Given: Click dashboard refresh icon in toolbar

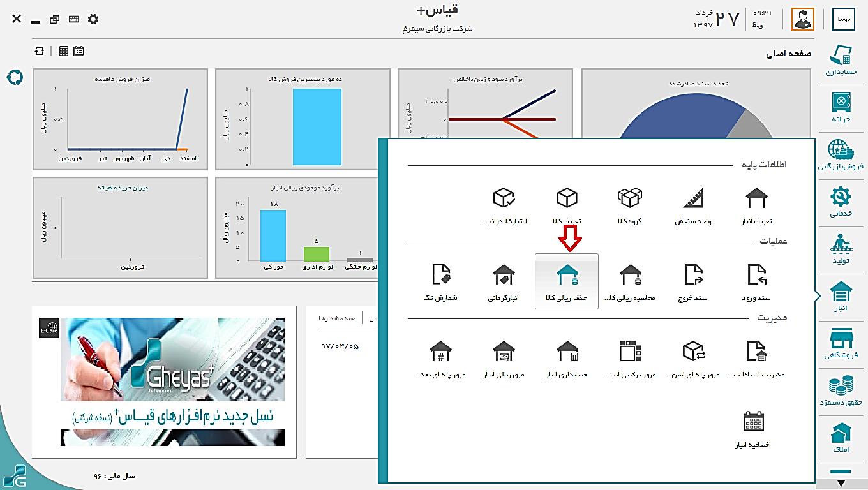Looking at the screenshot, I should [x=40, y=51].
